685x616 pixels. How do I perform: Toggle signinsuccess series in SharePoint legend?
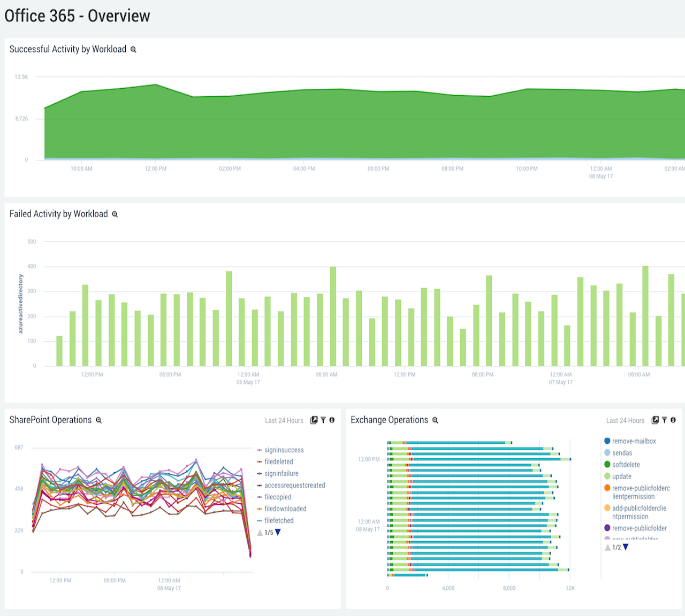click(280, 450)
